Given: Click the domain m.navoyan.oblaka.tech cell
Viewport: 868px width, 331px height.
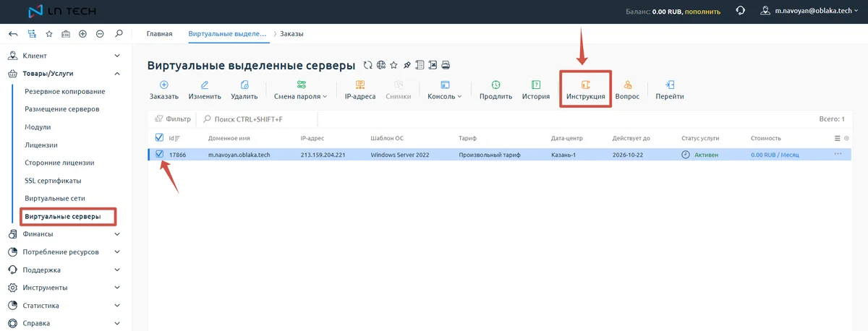Looking at the screenshot, I should tap(239, 155).
